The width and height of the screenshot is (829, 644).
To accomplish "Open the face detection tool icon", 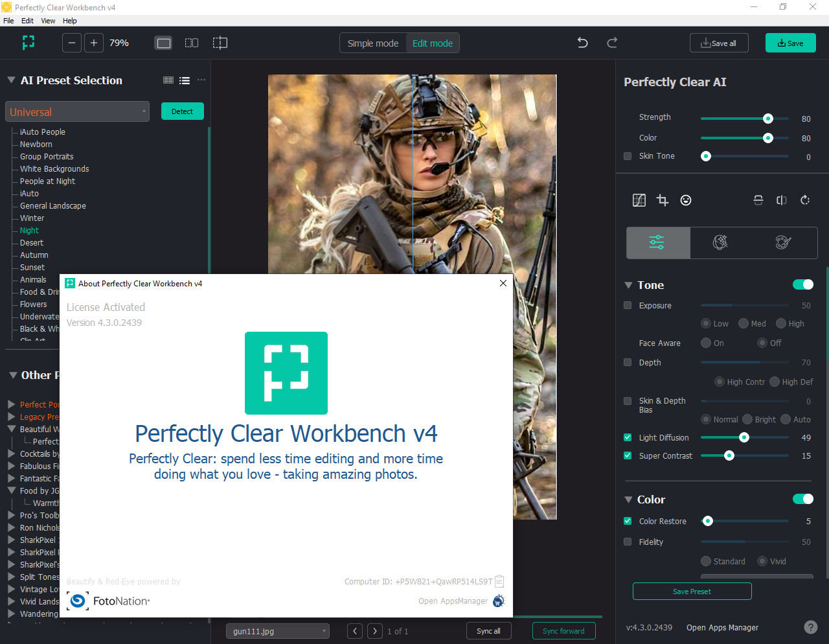I will [686, 200].
